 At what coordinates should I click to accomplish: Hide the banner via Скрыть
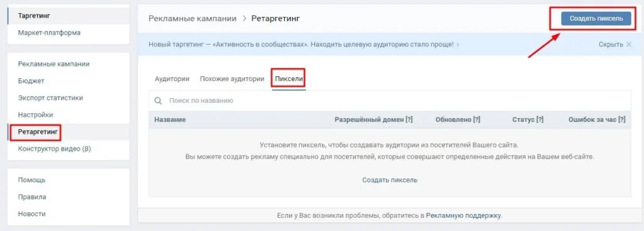click(611, 44)
